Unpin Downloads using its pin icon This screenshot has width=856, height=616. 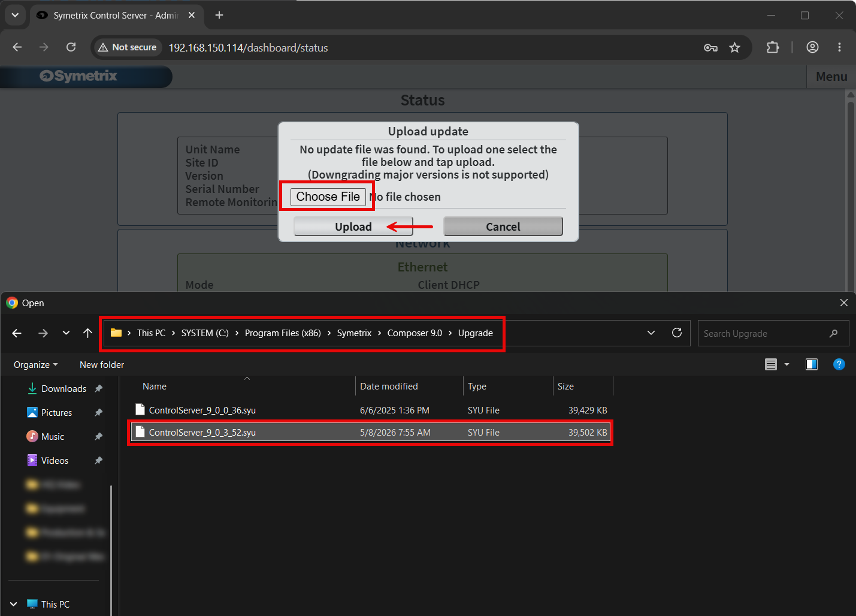(99, 389)
